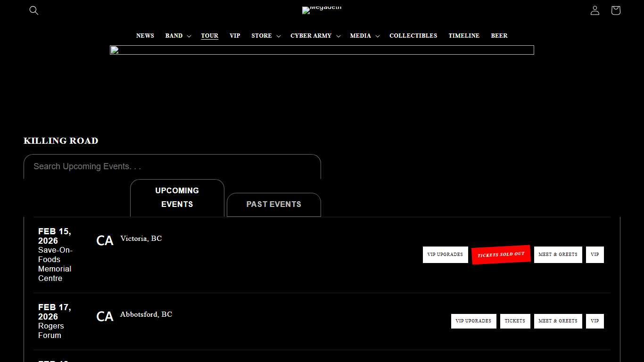Viewport: 644px width, 362px height.
Task: Expand the CYBER ARMY dropdown
Action: tap(315, 35)
